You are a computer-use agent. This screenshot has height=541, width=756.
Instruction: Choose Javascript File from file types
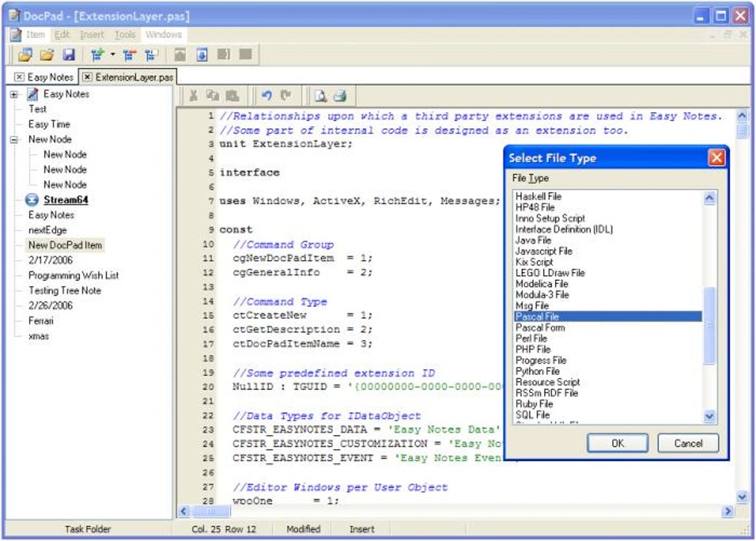pyautogui.click(x=543, y=250)
